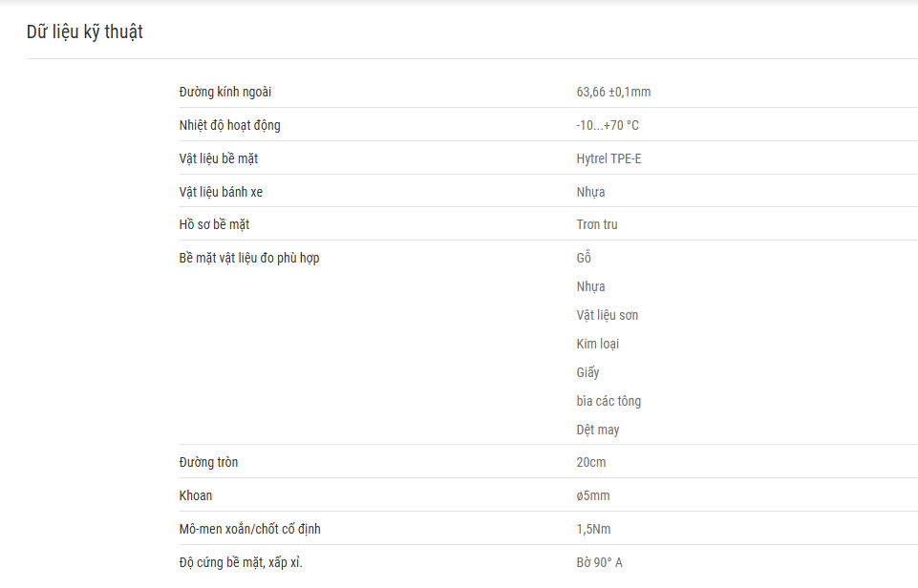918x588 pixels.
Task: Select the 'Vật liệu bề mặt' label
Action: [x=219, y=158]
